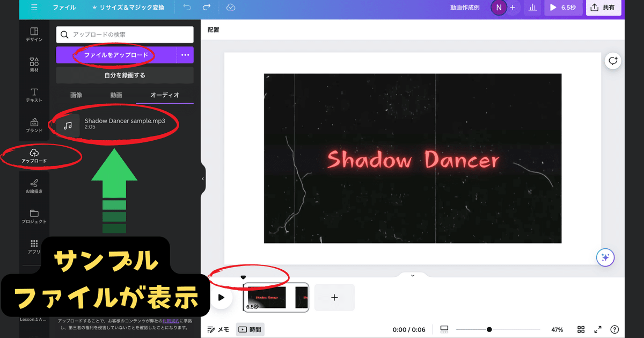Open the help question mark icon
This screenshot has width=644, height=338.
615,329
